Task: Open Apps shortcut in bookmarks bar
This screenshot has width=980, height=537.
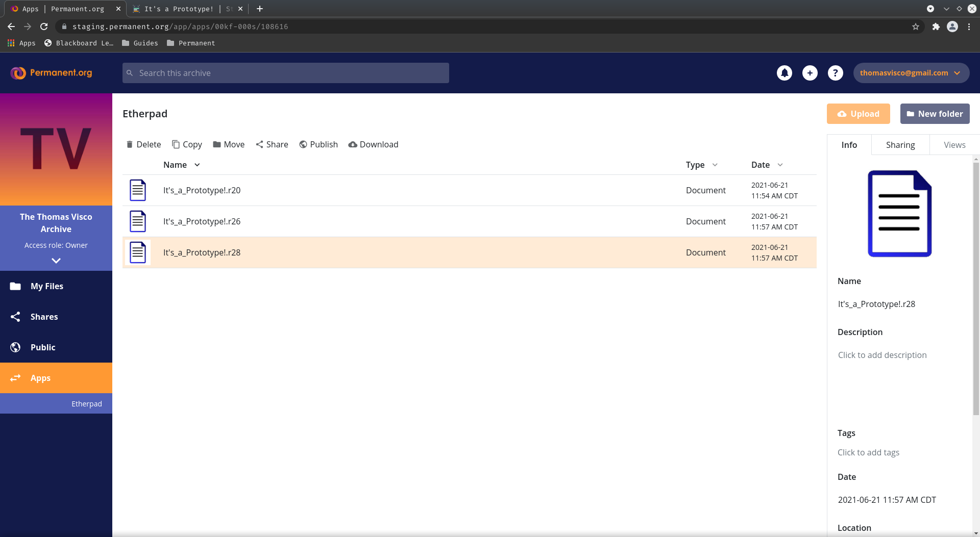Action: 21,43
